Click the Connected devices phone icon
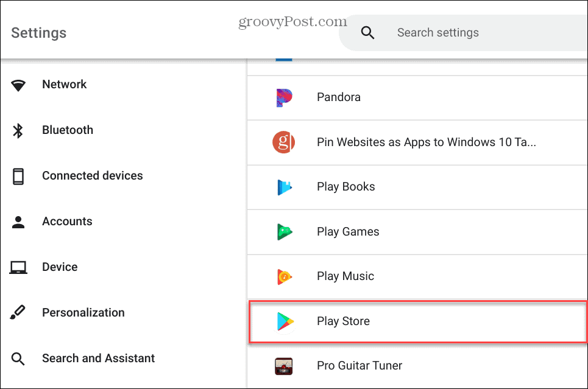 pyautogui.click(x=18, y=176)
